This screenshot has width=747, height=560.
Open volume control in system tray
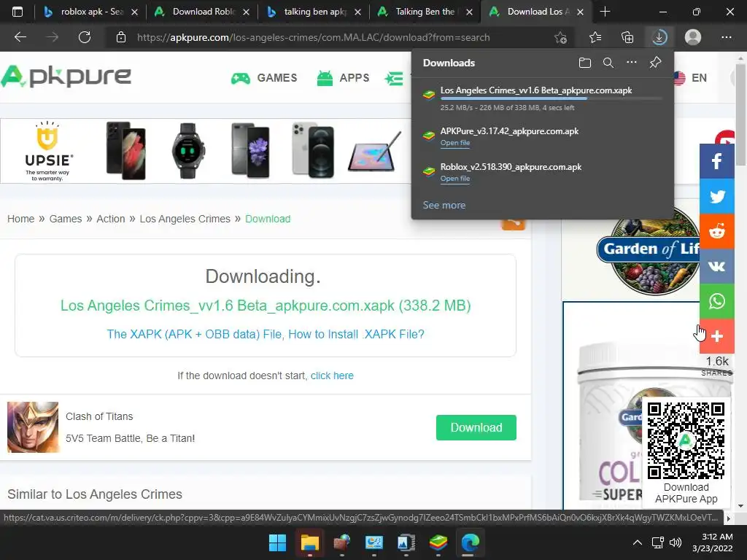[x=675, y=542]
